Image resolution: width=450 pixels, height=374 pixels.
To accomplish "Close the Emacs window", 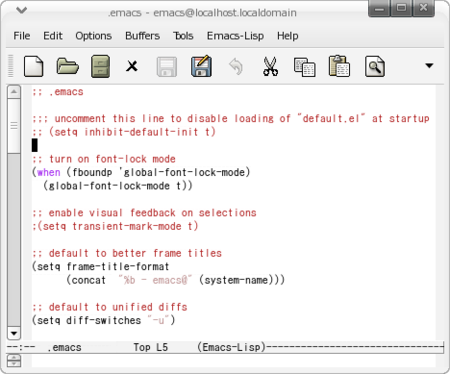I will pyautogui.click(x=423, y=8).
